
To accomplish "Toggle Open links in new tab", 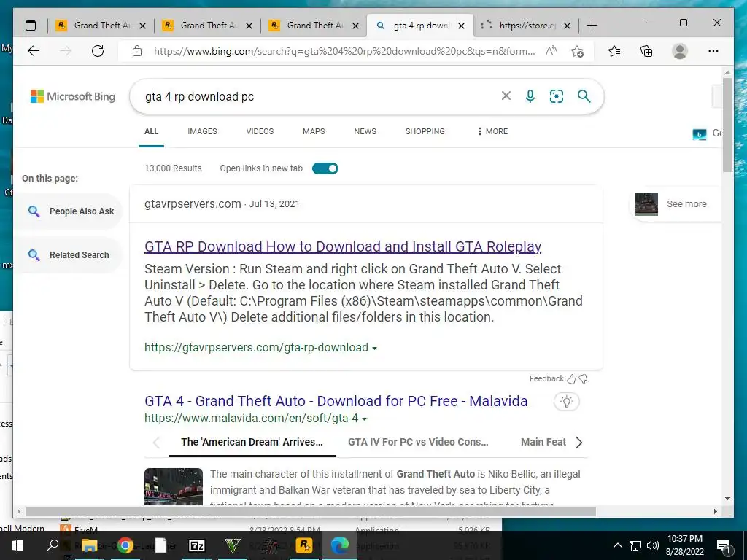I will point(325,168).
